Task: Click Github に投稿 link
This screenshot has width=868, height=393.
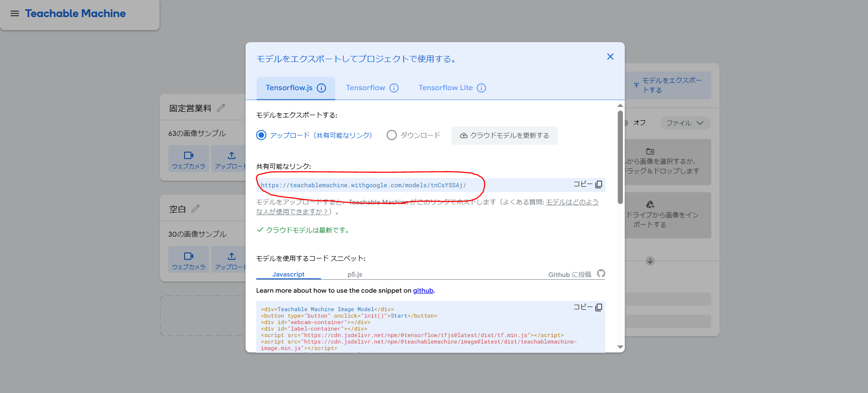Action: point(570,275)
